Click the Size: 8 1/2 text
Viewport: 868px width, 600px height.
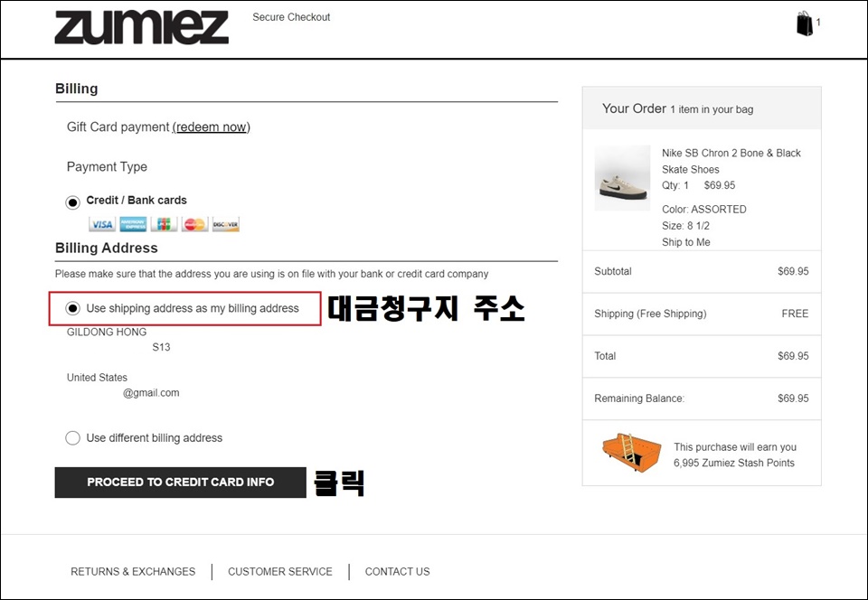coord(686,226)
